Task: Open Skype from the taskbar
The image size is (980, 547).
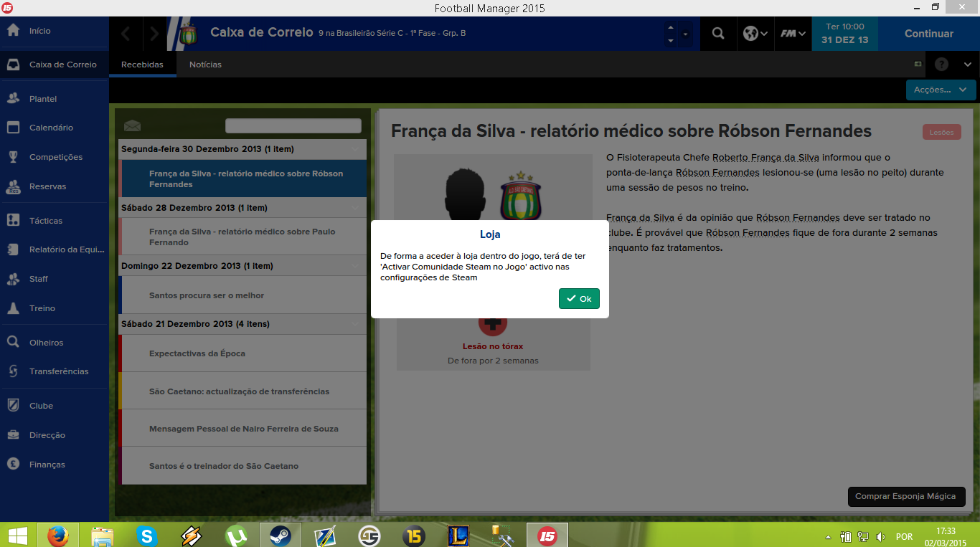Action: [147, 536]
